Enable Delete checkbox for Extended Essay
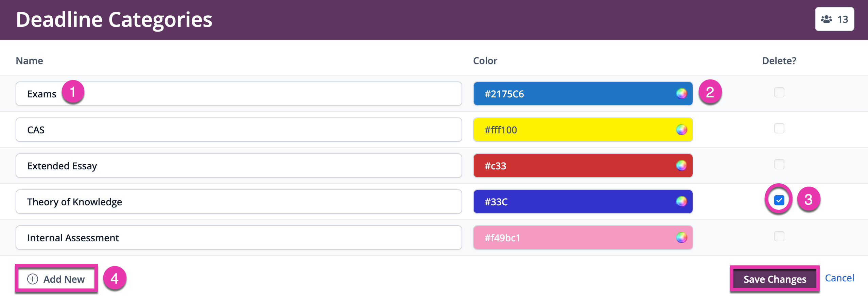This screenshot has height=298, width=868. click(x=779, y=164)
